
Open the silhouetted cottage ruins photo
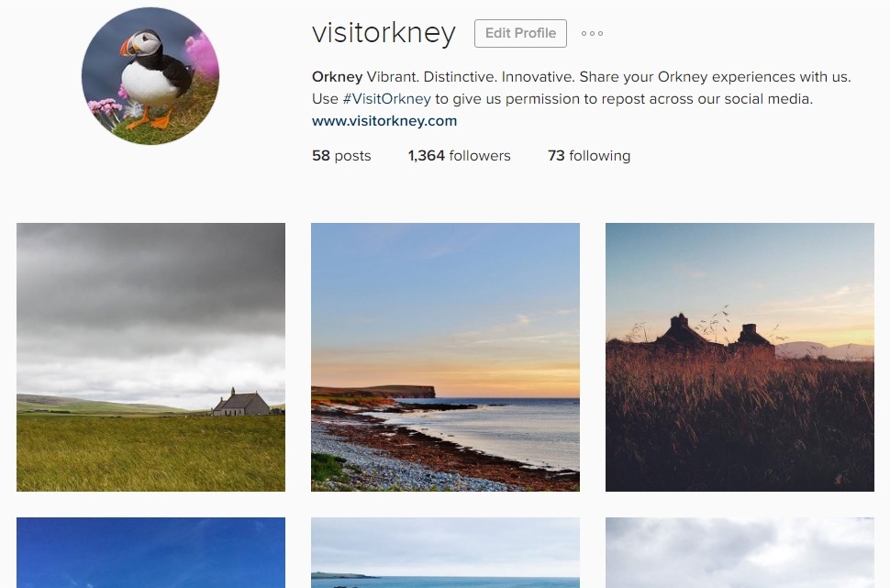coord(740,357)
